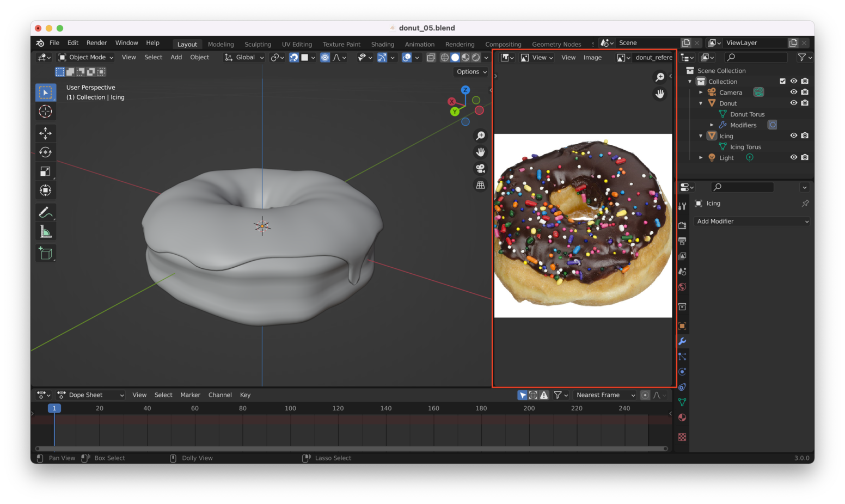Select the Scale tool
845x504 pixels.
pyautogui.click(x=46, y=171)
